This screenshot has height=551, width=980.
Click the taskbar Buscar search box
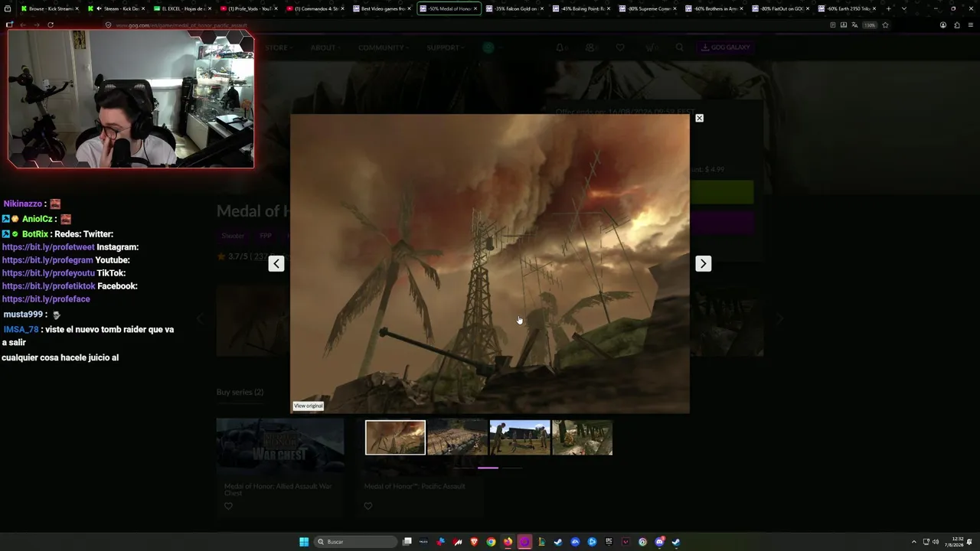356,542
